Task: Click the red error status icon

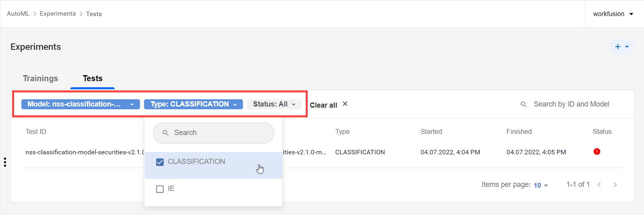Action: pyautogui.click(x=597, y=152)
